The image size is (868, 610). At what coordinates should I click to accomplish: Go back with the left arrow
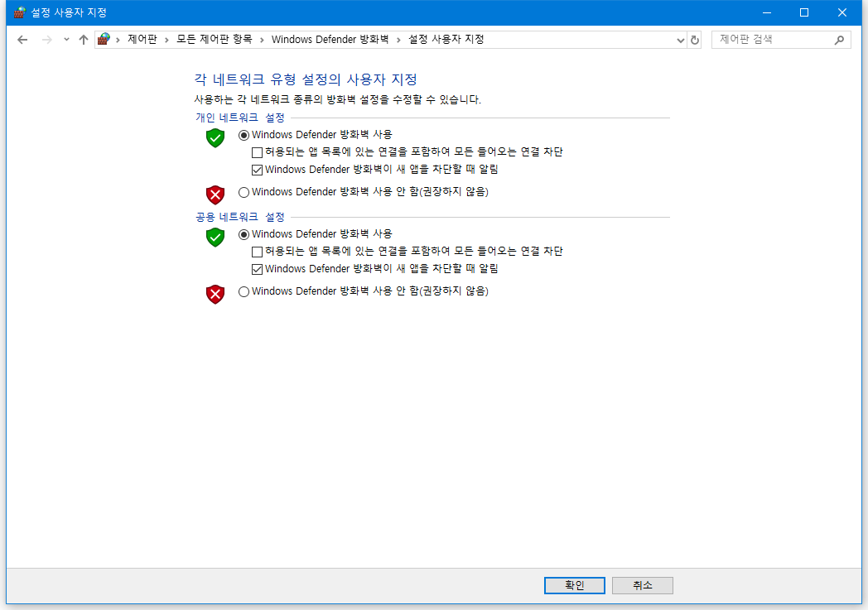(x=22, y=40)
